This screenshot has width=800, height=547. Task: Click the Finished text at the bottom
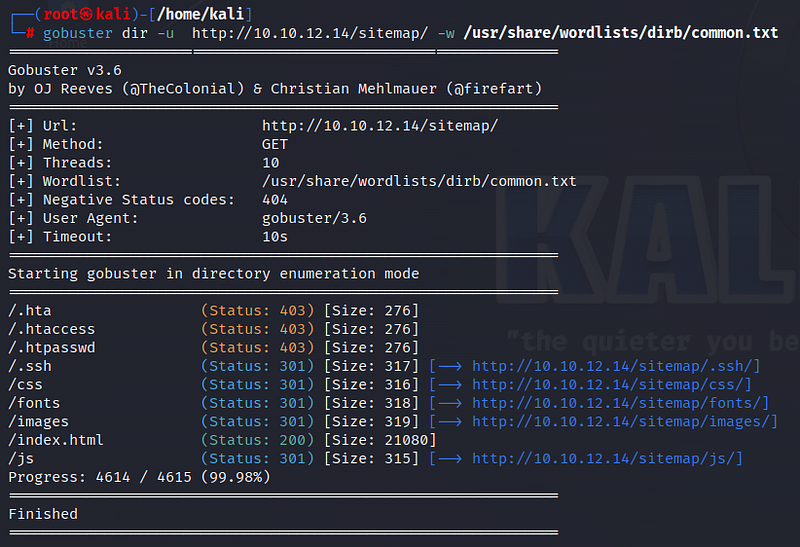(x=42, y=514)
